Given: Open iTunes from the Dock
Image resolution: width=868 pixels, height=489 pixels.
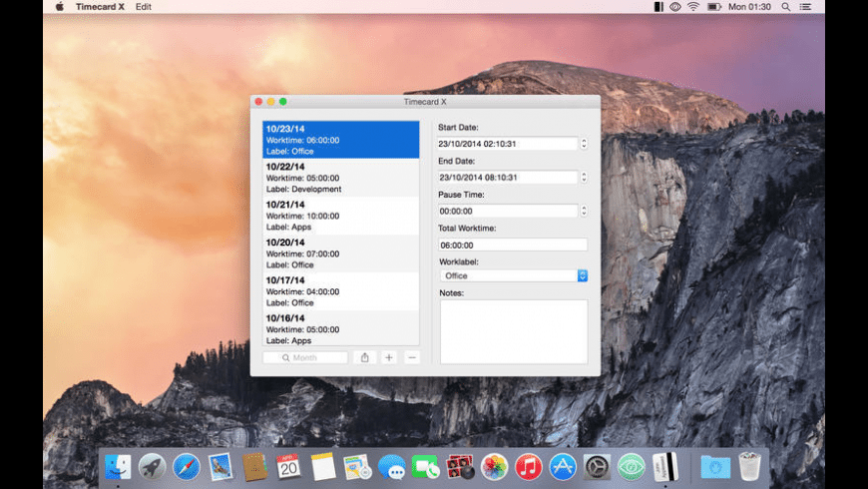Looking at the screenshot, I should (528, 467).
